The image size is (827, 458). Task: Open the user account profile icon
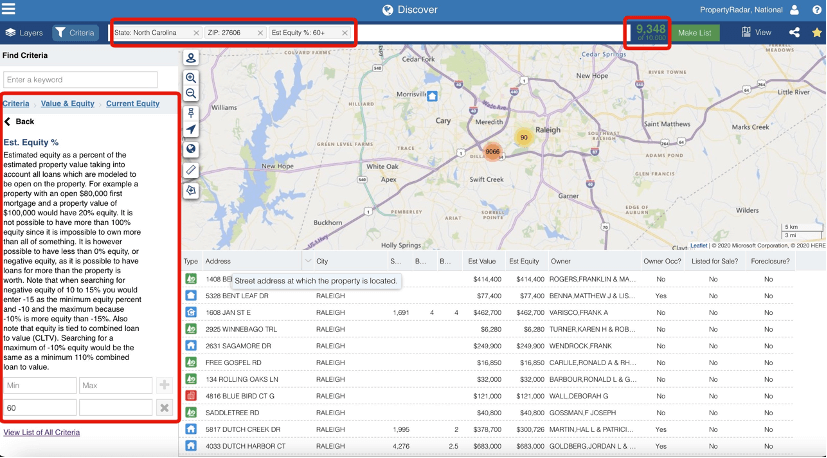[x=794, y=9]
